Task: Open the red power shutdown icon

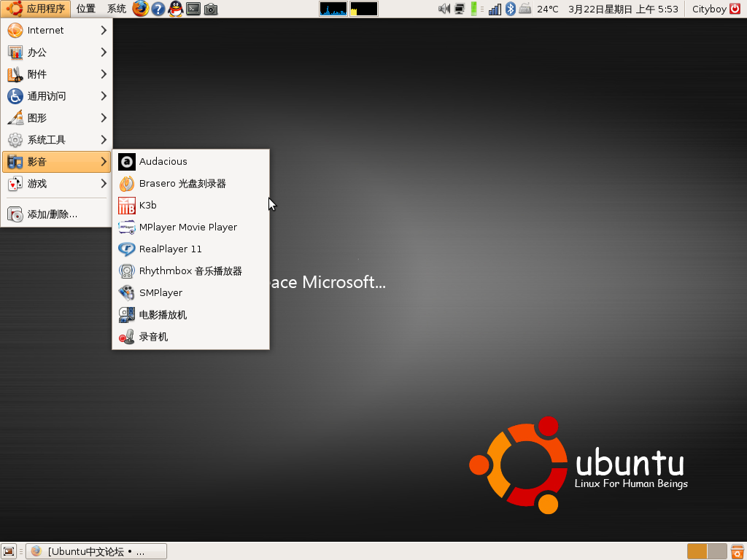Action: (x=735, y=9)
